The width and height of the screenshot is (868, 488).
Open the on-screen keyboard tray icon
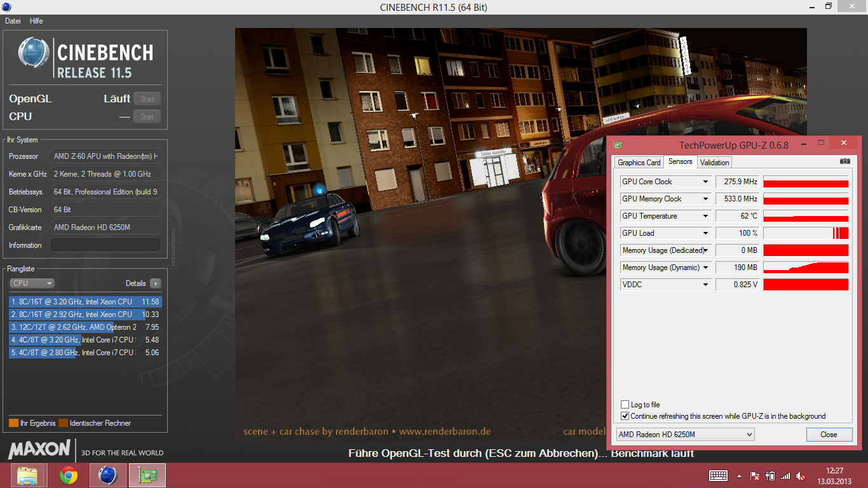(x=718, y=476)
